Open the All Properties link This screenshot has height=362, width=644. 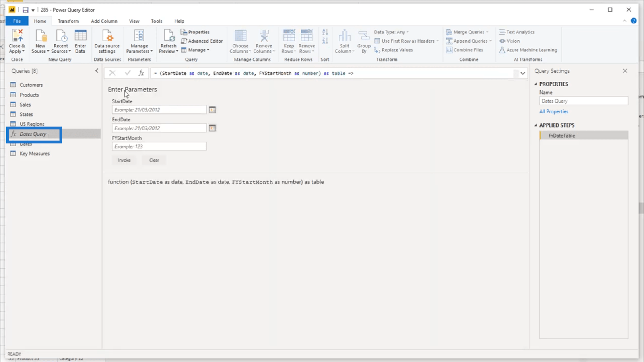pos(554,111)
